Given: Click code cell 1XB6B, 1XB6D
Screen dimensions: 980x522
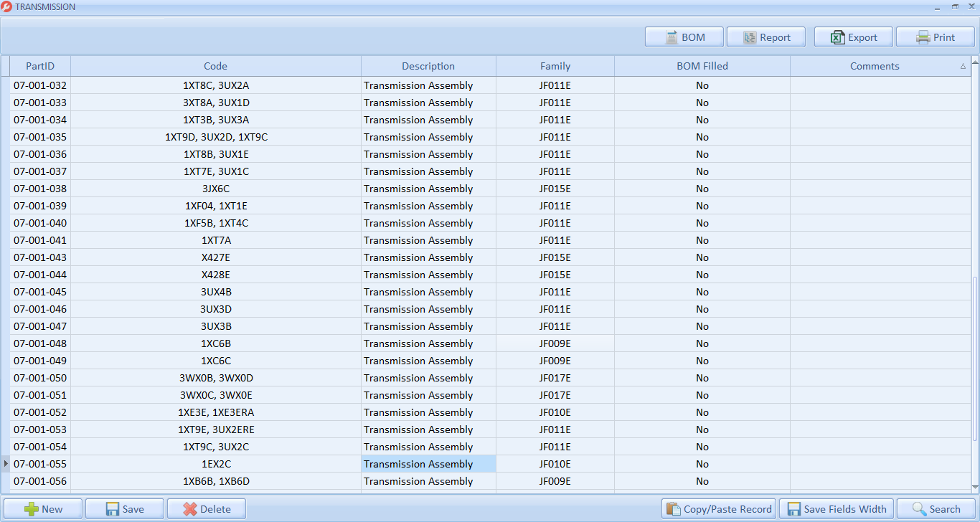Looking at the screenshot, I should pos(216,481).
